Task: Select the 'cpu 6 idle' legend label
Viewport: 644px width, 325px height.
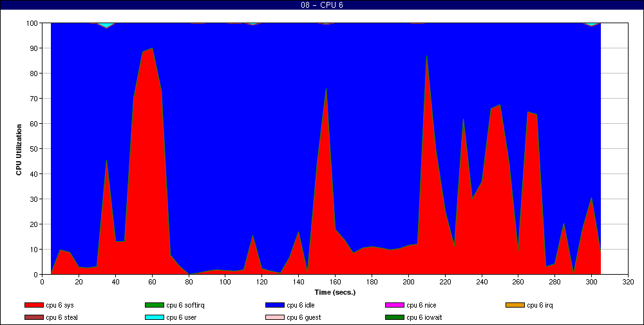Action: coord(301,305)
